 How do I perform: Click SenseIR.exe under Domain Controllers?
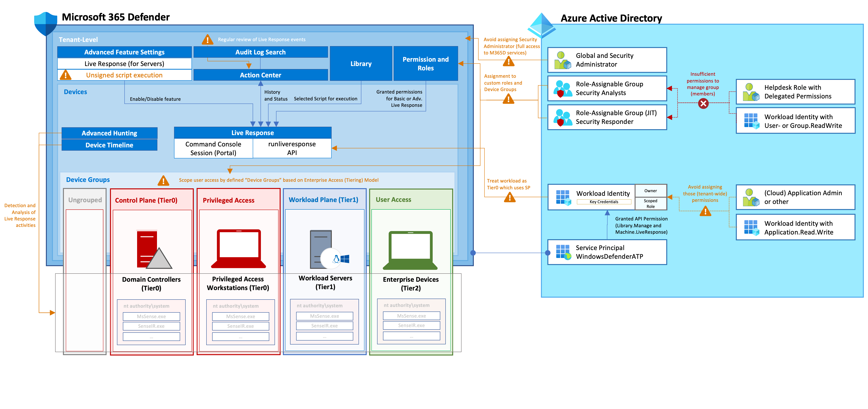151,326
